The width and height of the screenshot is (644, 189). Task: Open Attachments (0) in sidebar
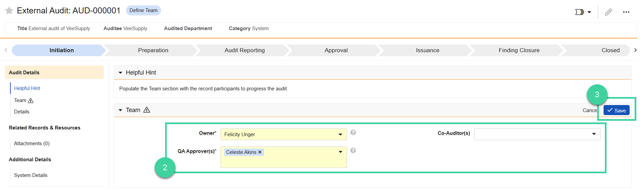click(32, 144)
